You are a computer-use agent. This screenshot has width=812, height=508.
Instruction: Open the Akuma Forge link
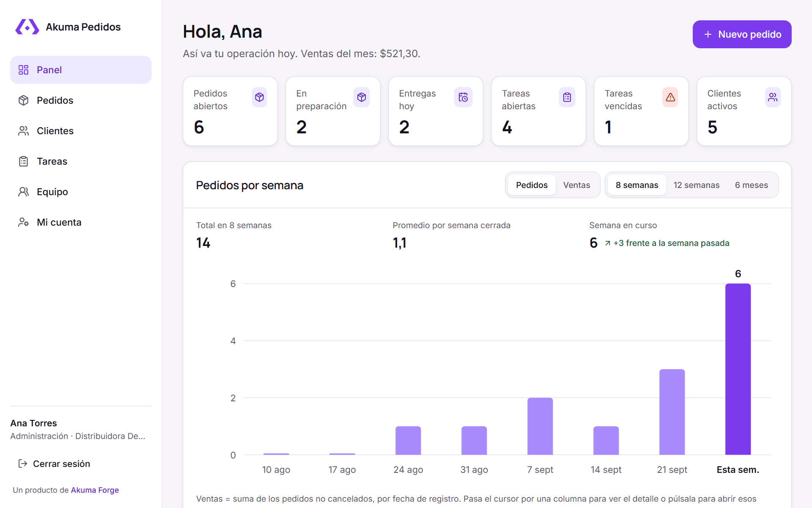click(x=95, y=490)
